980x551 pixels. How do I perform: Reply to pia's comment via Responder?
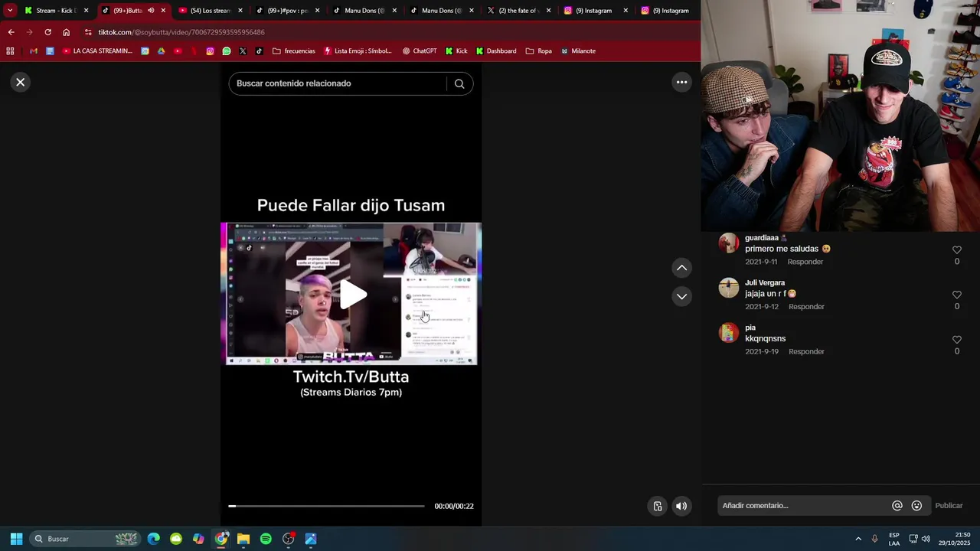click(806, 352)
